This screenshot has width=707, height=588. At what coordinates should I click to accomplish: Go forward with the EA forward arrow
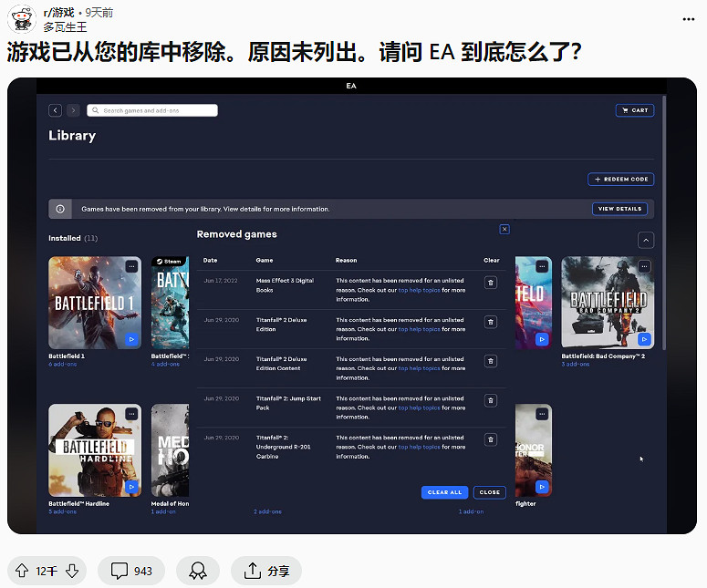click(x=73, y=110)
